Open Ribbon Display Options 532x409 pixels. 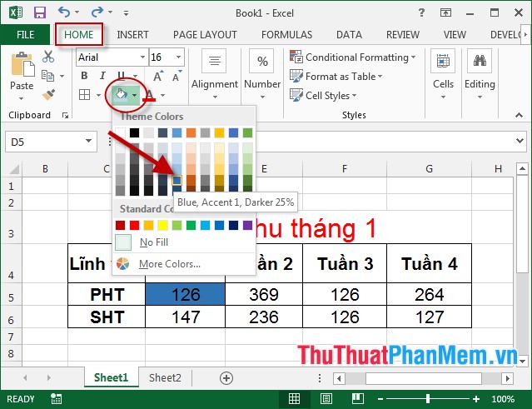click(x=445, y=12)
